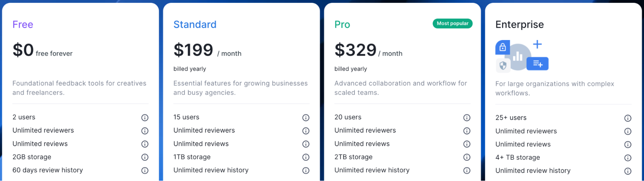Click info icon beside Standard's 15 users
The image size is (644, 181).
pyautogui.click(x=306, y=118)
